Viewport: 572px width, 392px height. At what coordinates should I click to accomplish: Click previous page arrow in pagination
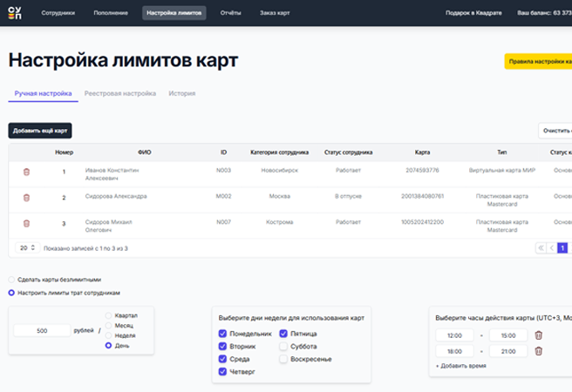[x=551, y=248]
